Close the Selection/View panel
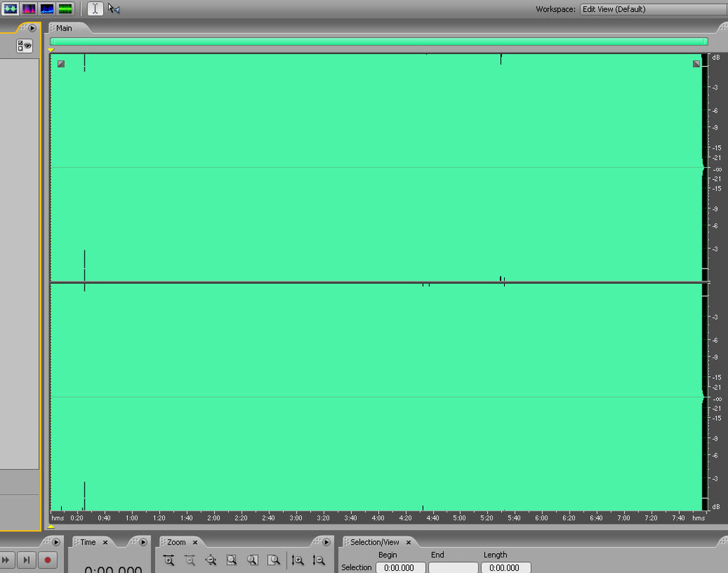 point(409,542)
